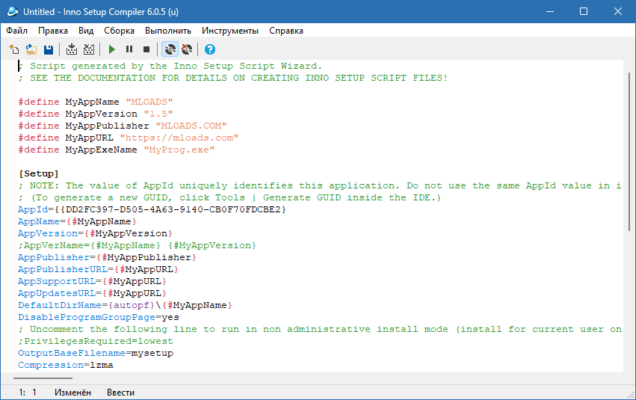
Task: Click the ;PrivilegesRequired=lowest commented line
Action: (95, 341)
